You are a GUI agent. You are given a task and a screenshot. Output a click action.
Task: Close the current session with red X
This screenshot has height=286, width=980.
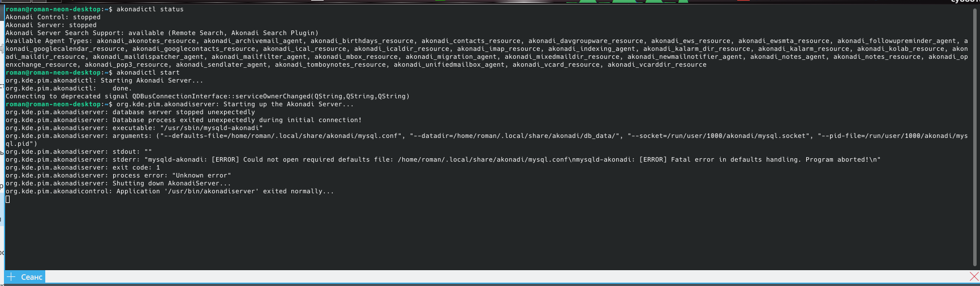[974, 276]
